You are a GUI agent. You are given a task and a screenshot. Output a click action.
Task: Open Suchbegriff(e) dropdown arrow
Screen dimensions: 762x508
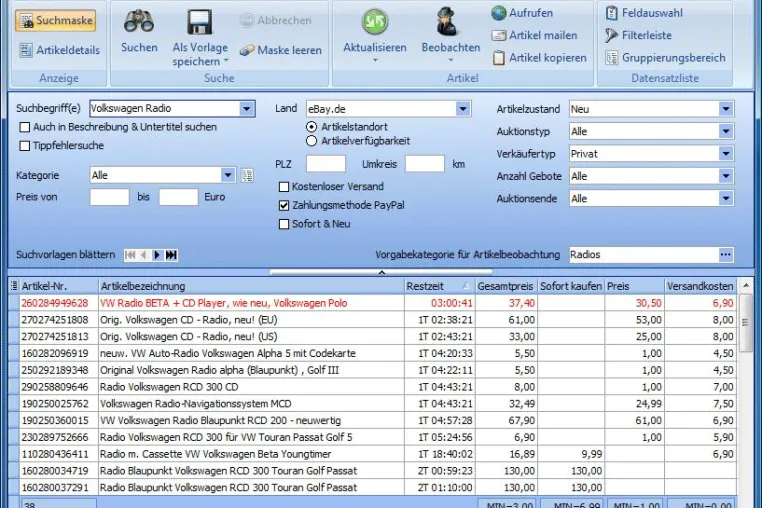click(x=246, y=108)
